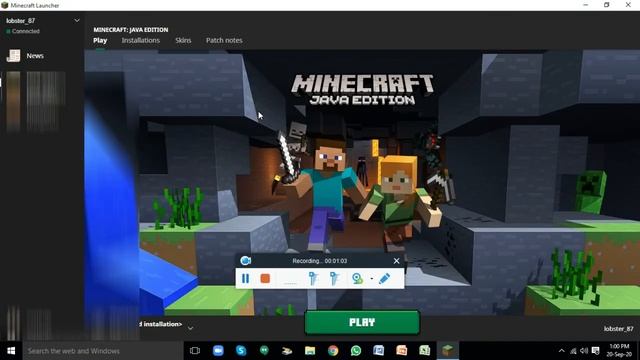Open the Patch notes tab

click(224, 40)
